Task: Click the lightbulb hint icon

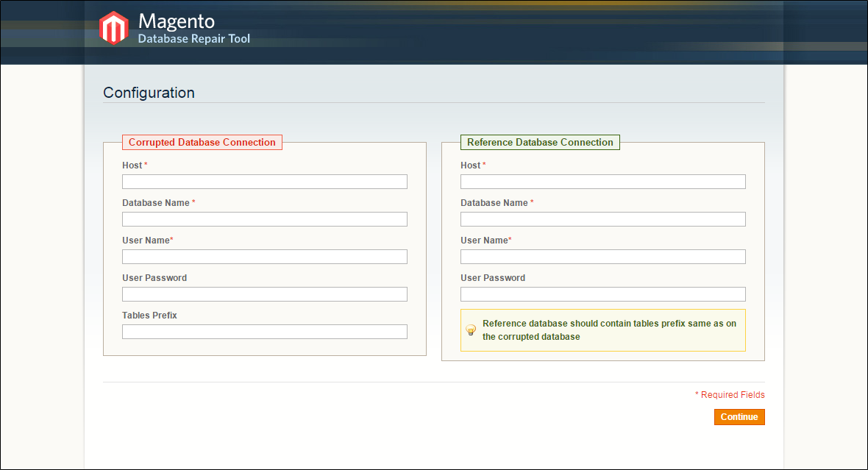Action: 471,330
